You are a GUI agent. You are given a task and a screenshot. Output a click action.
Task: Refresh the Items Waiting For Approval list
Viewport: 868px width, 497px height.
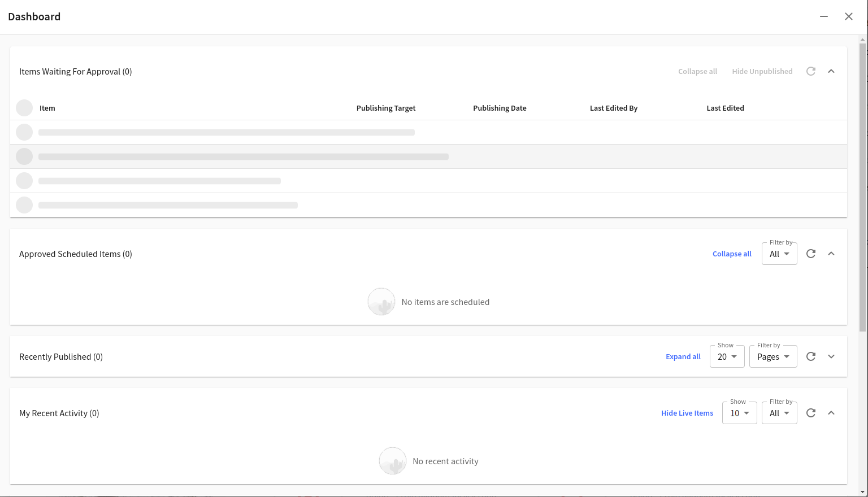(x=811, y=71)
